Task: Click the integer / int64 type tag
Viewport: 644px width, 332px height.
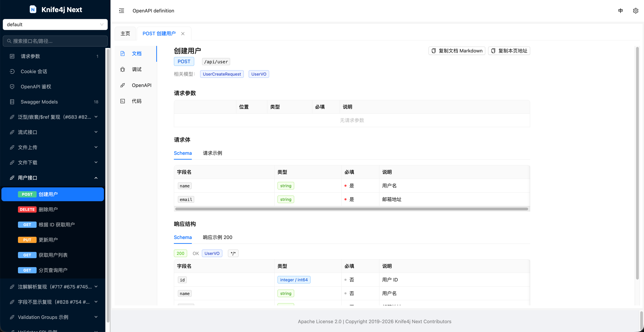Action: (x=294, y=280)
